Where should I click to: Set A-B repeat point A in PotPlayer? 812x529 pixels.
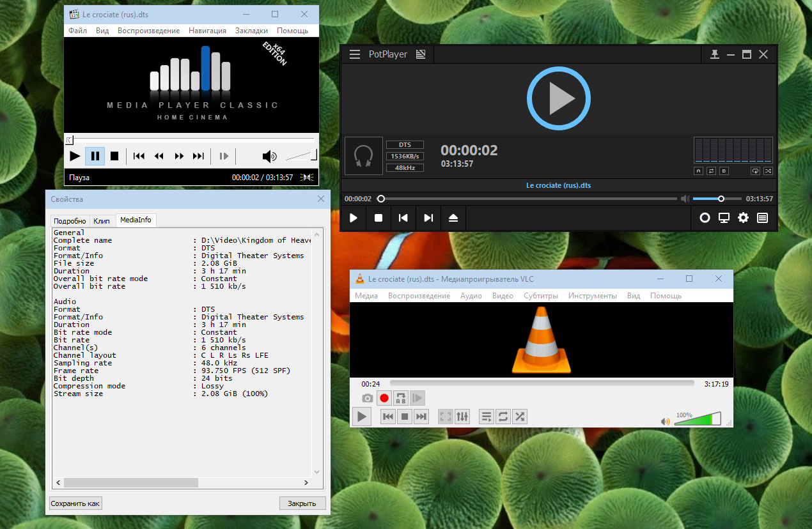pyautogui.click(x=699, y=171)
